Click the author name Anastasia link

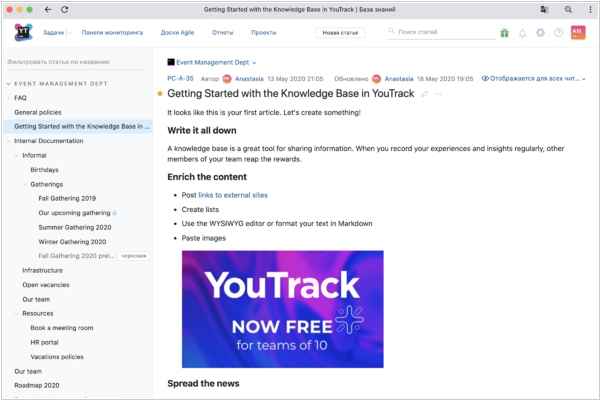249,79
